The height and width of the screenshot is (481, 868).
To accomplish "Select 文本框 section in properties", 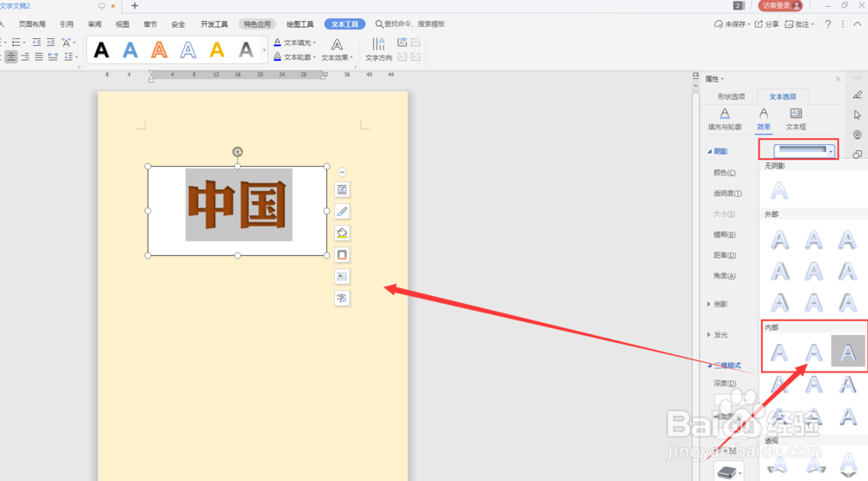I will (x=796, y=119).
